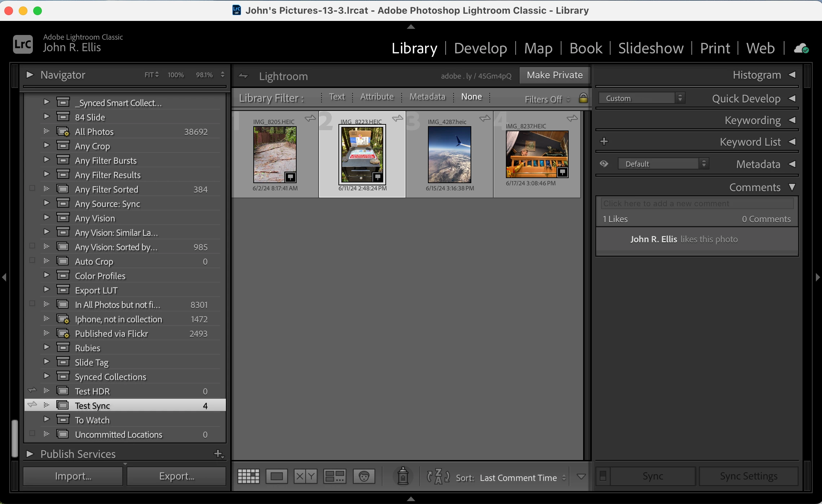Image resolution: width=822 pixels, height=504 pixels.
Task: Switch to Loupe view icon
Action: pyautogui.click(x=276, y=477)
